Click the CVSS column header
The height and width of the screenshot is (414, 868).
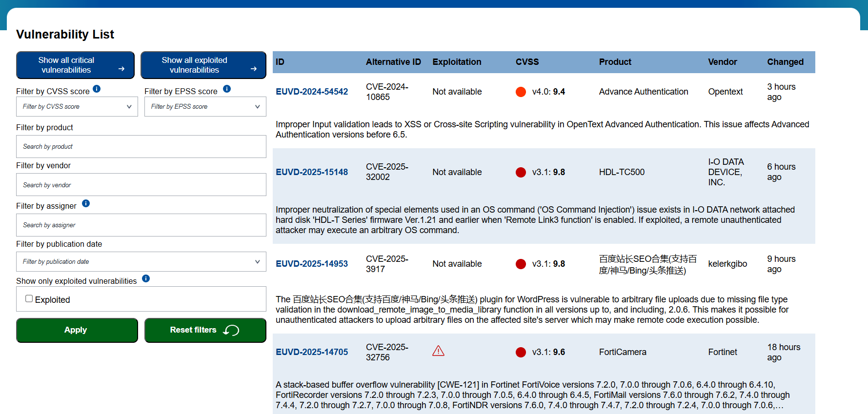pyautogui.click(x=527, y=62)
